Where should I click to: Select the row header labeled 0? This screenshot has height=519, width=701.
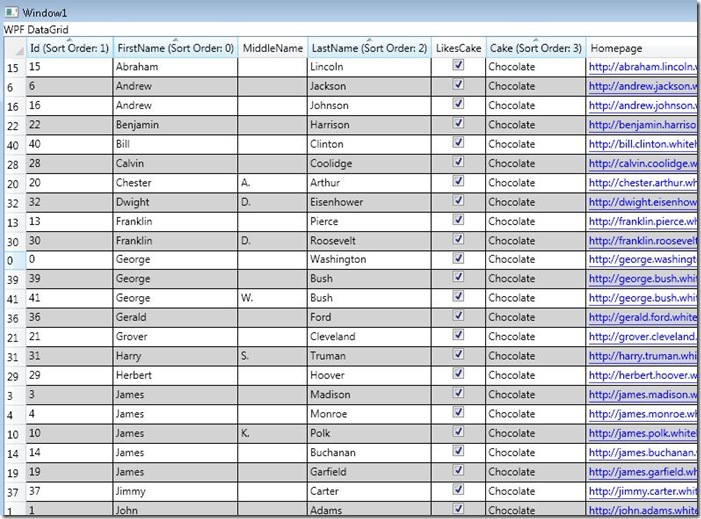point(16,260)
